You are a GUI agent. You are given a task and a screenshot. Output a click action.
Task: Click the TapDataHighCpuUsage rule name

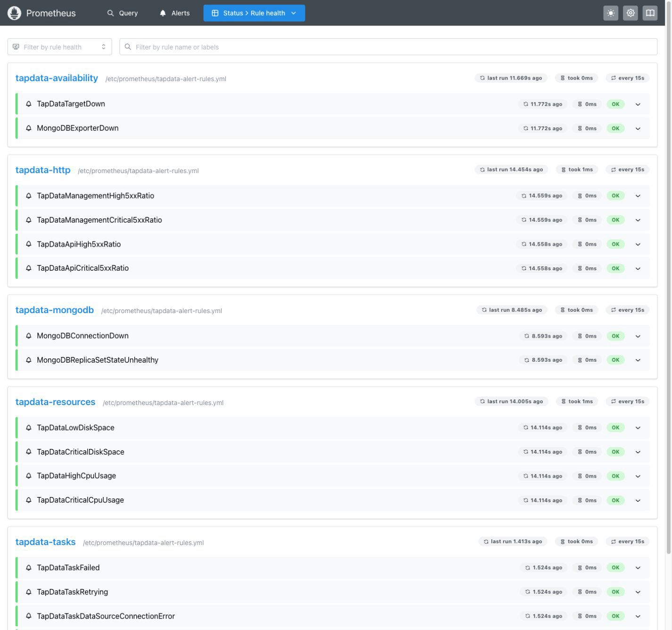76,476
